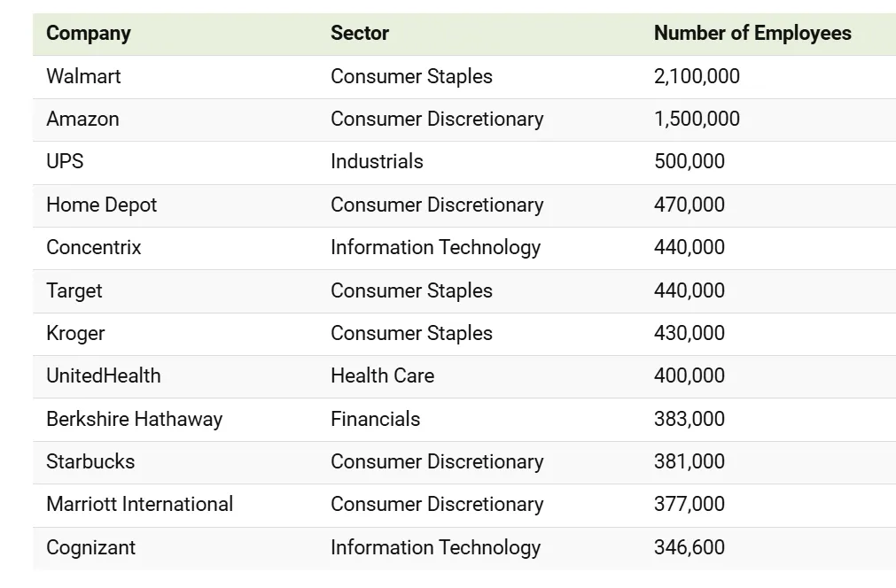Viewport: 896px width, 588px height.
Task: Select the Amazon company cell
Action: click(x=82, y=119)
